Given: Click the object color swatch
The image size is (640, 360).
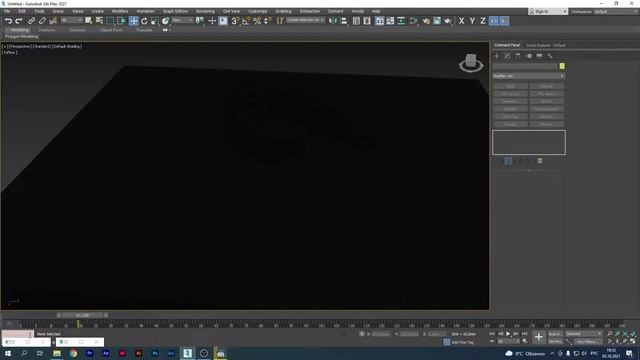Looking at the screenshot, I should tap(562, 66).
